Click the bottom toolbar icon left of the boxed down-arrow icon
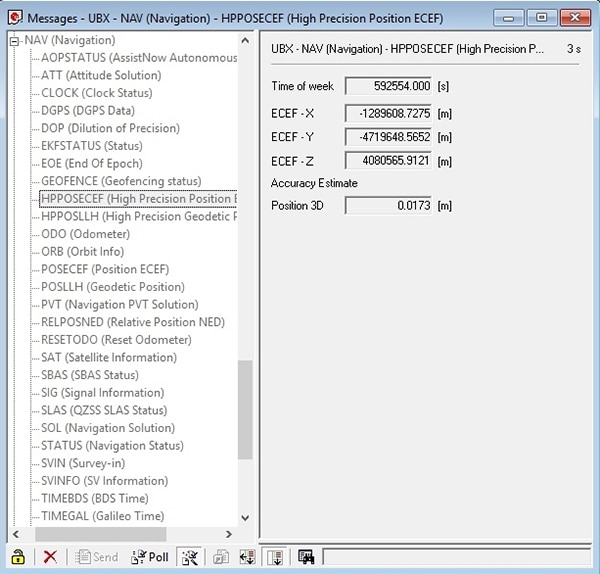The image size is (600, 574). pyautogui.click(x=246, y=557)
